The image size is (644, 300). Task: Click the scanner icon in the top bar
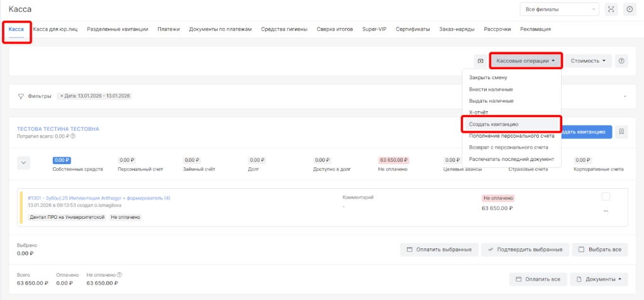tap(611, 9)
